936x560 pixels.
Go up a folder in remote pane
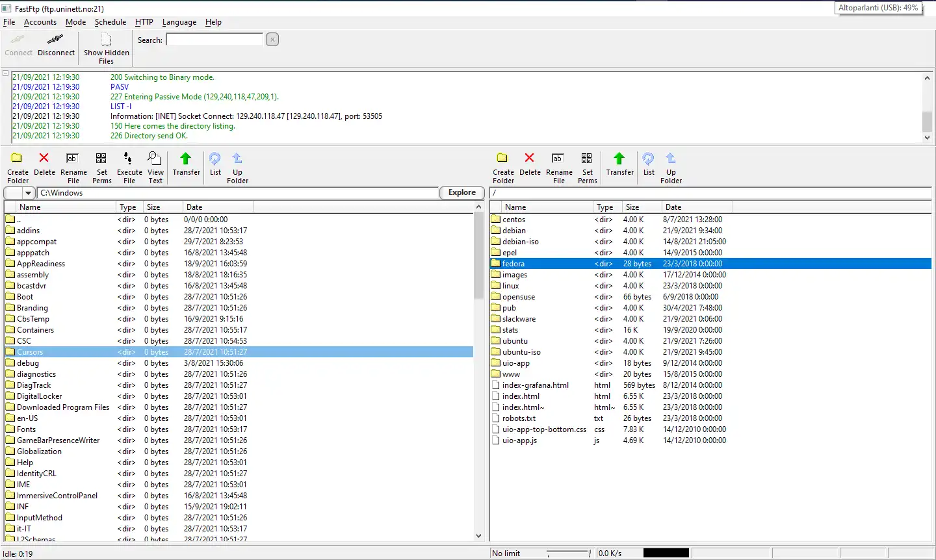tap(671, 159)
